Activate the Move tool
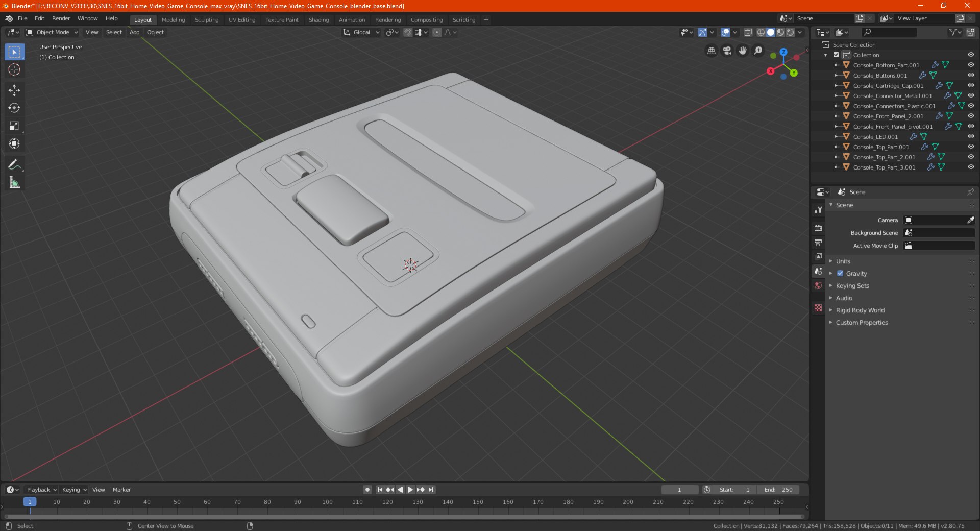Viewport: 980px width, 531px height. pos(14,90)
